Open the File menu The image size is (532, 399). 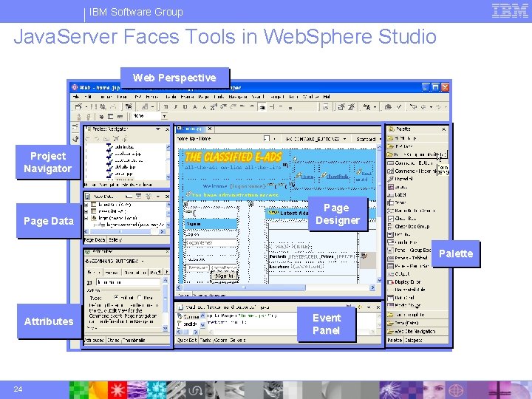pyautogui.click(x=76, y=97)
